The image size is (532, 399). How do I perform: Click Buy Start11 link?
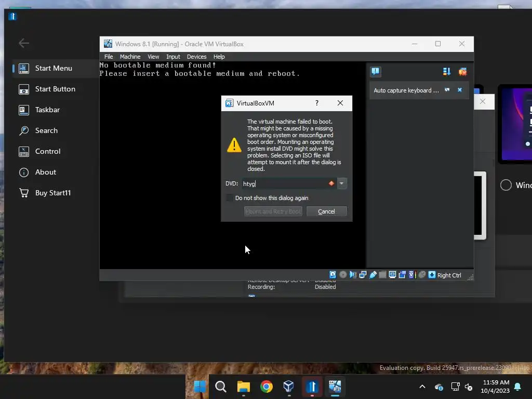pos(54,193)
